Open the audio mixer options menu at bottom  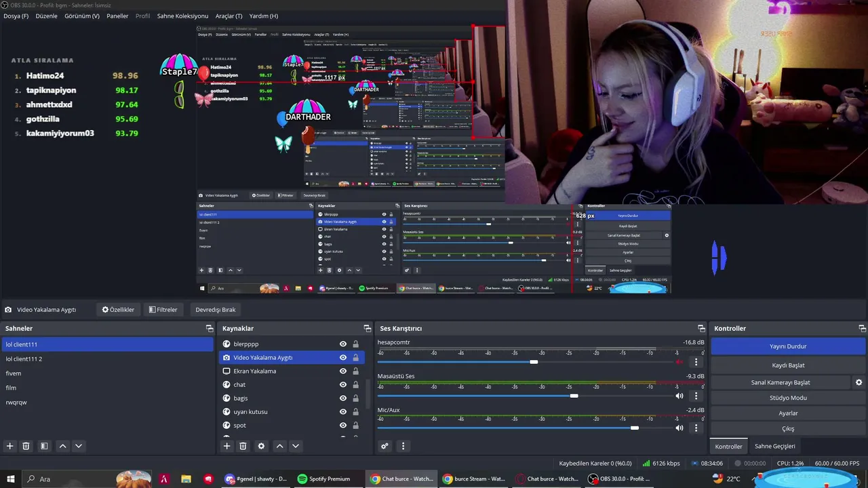coord(403,446)
